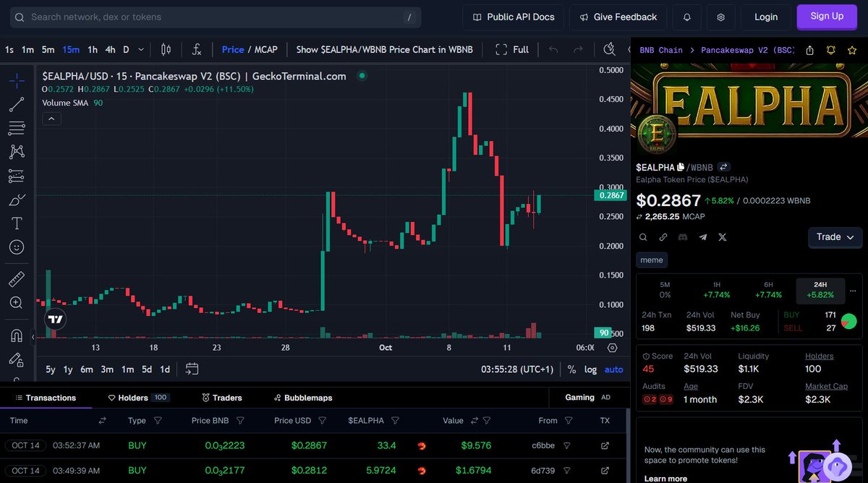
Task: Focus the network, dex or tokens search field
Action: [x=215, y=17]
